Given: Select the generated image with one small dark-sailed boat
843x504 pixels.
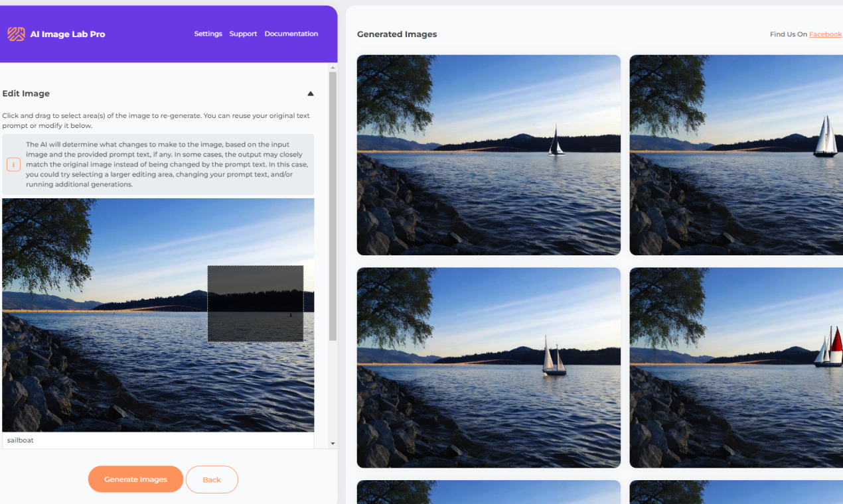Looking at the screenshot, I should 489,155.
